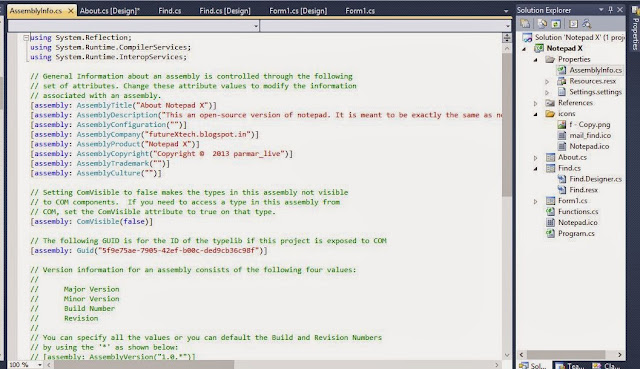Viewport: 640px width, 369px height.
Task: Click the AssemblyTitle attribute text
Action: coord(104,105)
